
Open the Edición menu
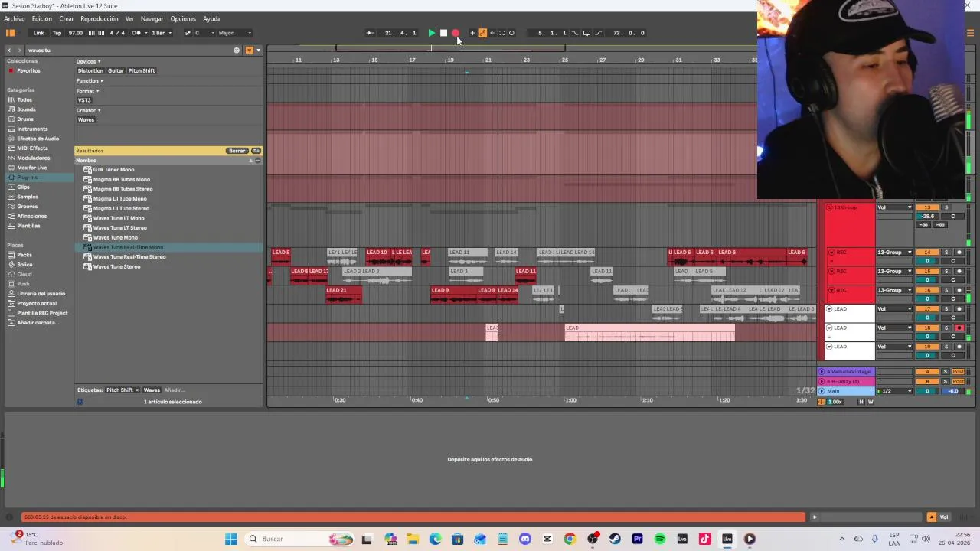click(42, 18)
